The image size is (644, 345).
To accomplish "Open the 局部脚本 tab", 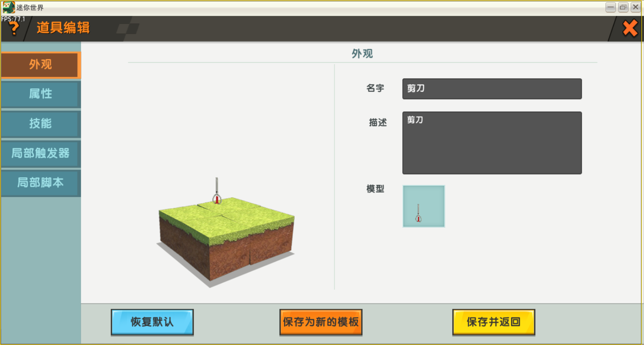I will click(x=41, y=183).
